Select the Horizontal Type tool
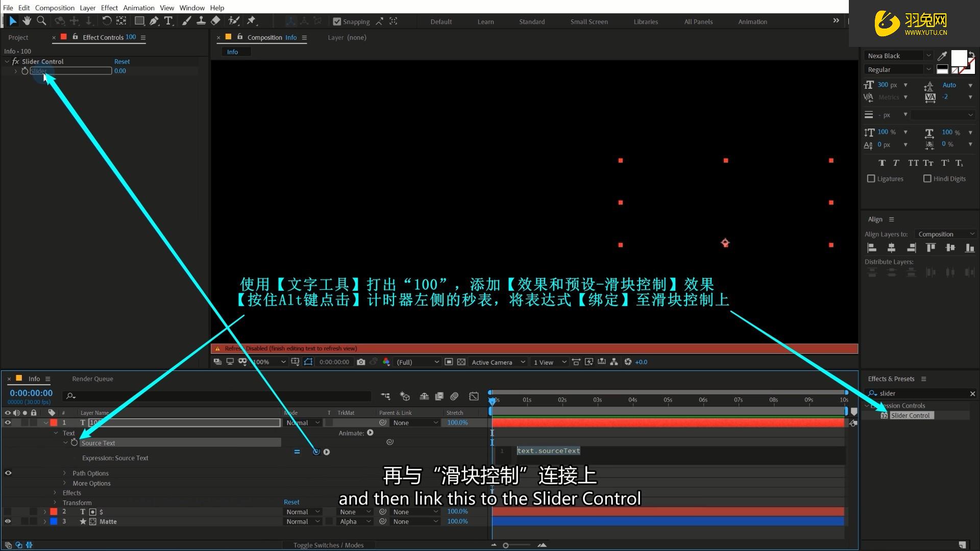 168,21
